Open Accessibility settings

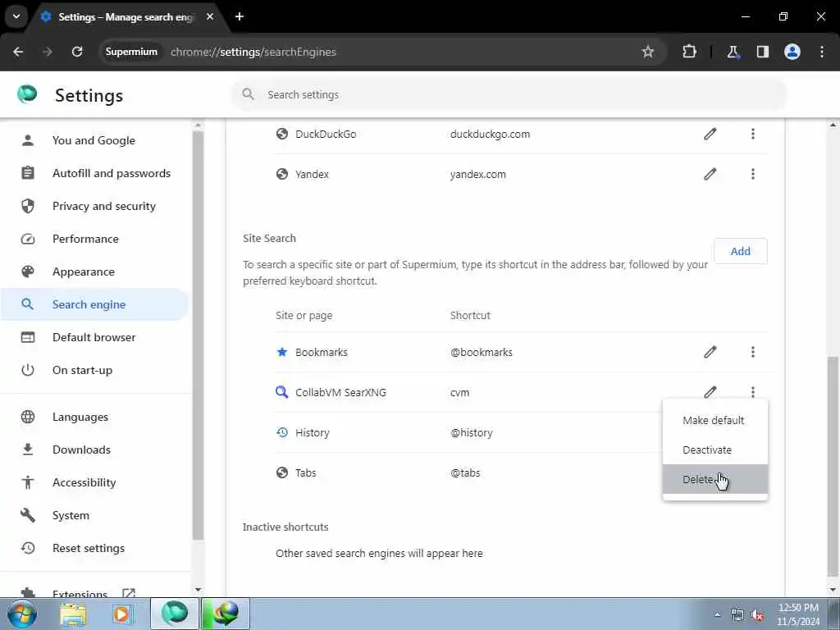(x=94, y=482)
